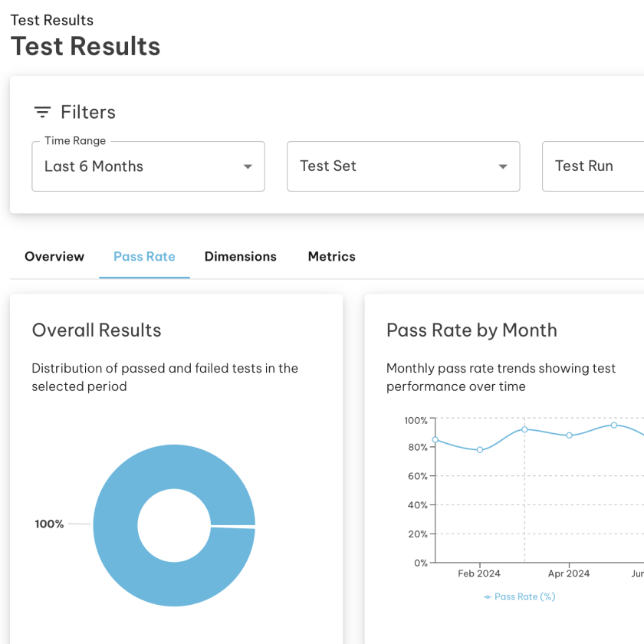Click the May 2024 peak data point
The image size is (644, 644).
click(614, 425)
